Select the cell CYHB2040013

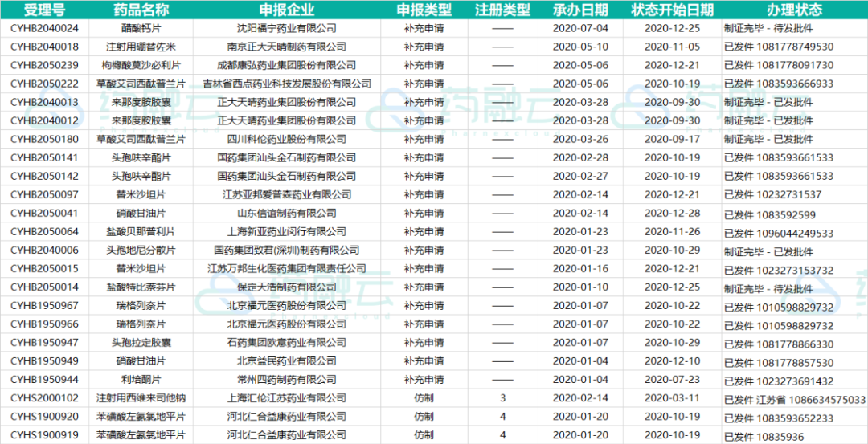pos(45,102)
